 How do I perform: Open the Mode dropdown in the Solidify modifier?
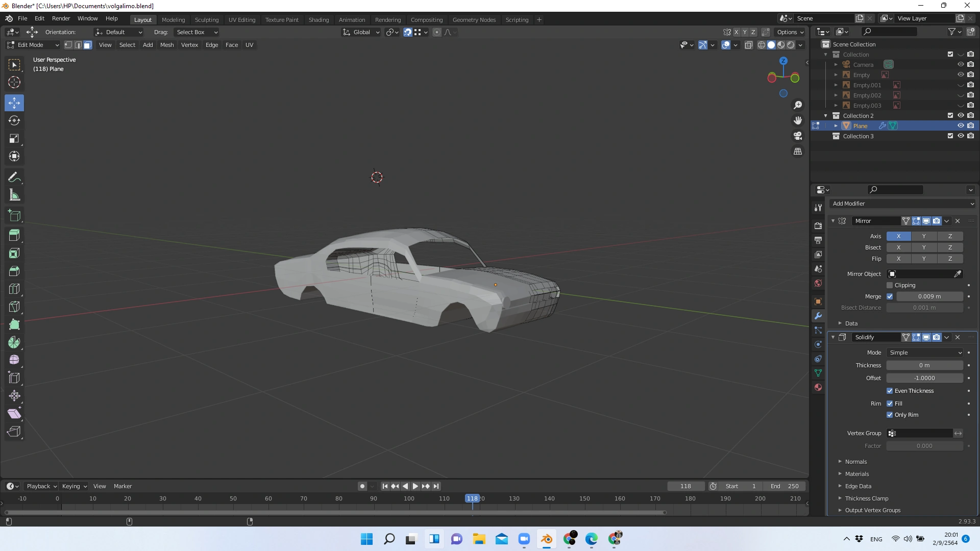point(925,353)
